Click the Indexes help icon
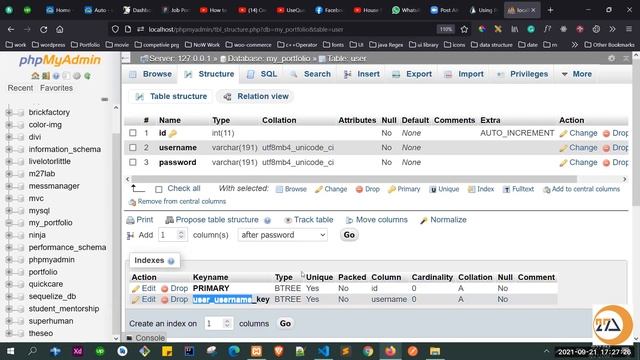The width and height of the screenshot is (640, 360). click(x=171, y=261)
